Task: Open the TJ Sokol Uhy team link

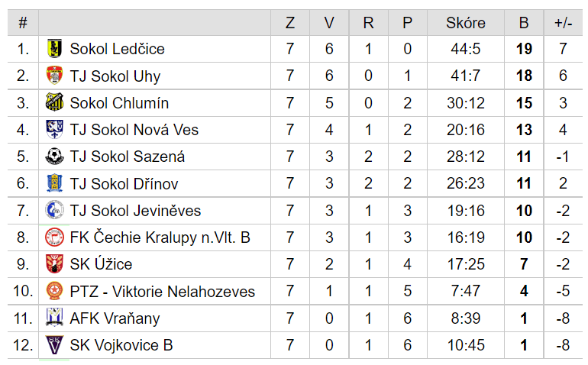Action: tap(115, 76)
